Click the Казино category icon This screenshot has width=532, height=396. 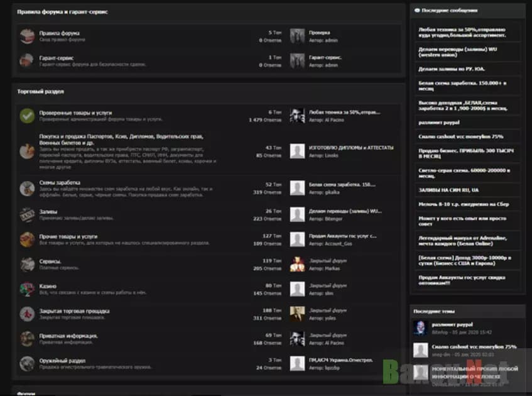pos(26,289)
